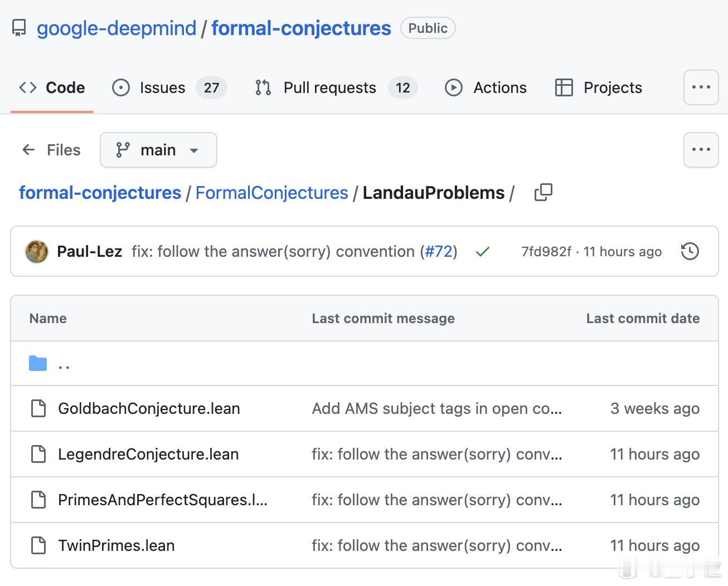Go to parent directory folder icon
The image size is (728, 586).
point(38,364)
